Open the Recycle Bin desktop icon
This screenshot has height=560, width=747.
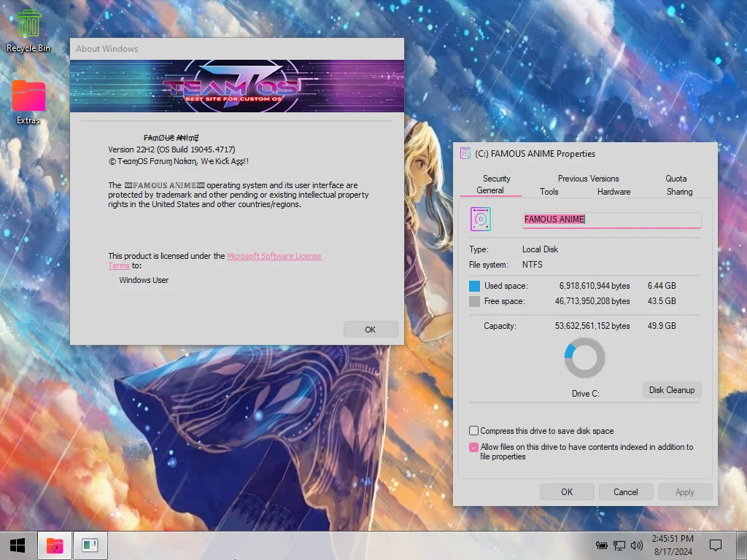28,31
